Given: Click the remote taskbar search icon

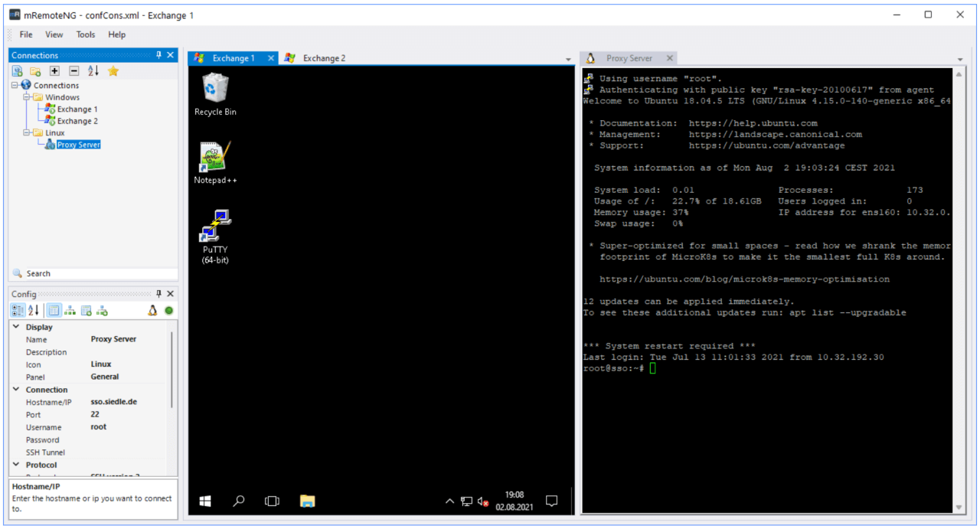Looking at the screenshot, I should point(239,501).
